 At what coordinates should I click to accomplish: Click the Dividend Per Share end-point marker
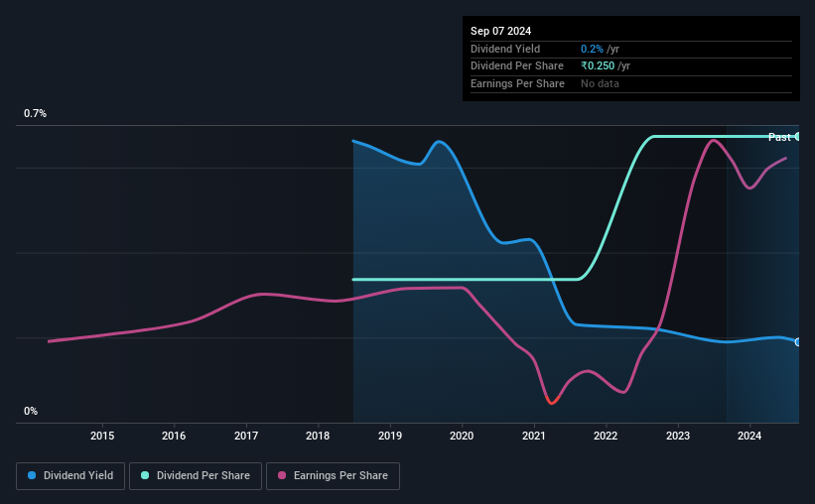coord(797,137)
